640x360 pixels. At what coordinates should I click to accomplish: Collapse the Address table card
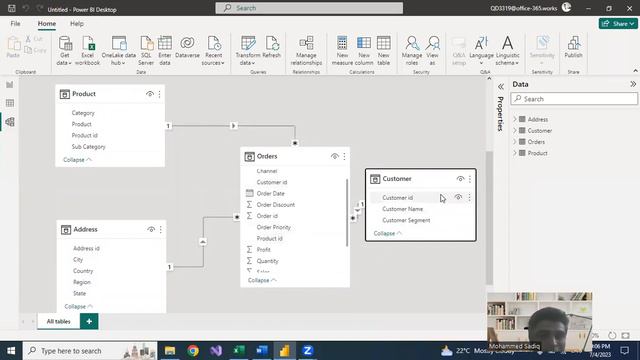click(x=78, y=306)
